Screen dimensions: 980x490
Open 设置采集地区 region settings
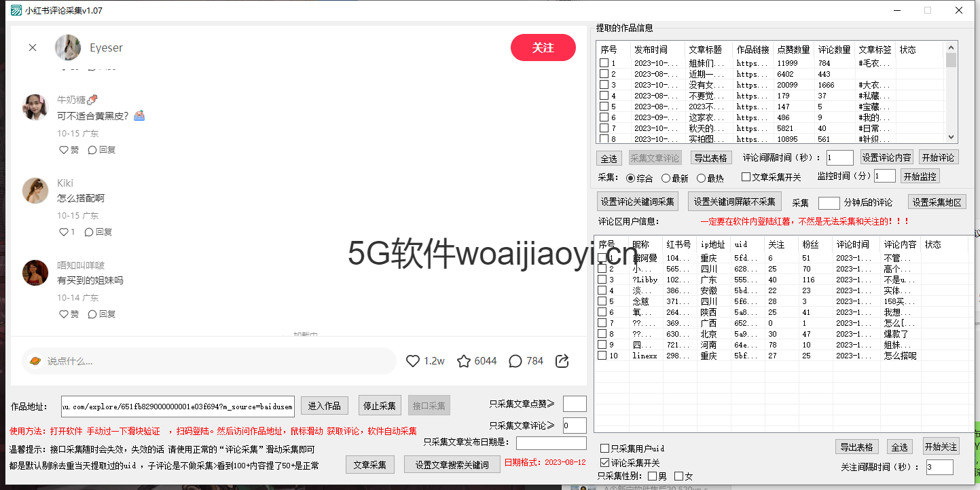(x=937, y=202)
